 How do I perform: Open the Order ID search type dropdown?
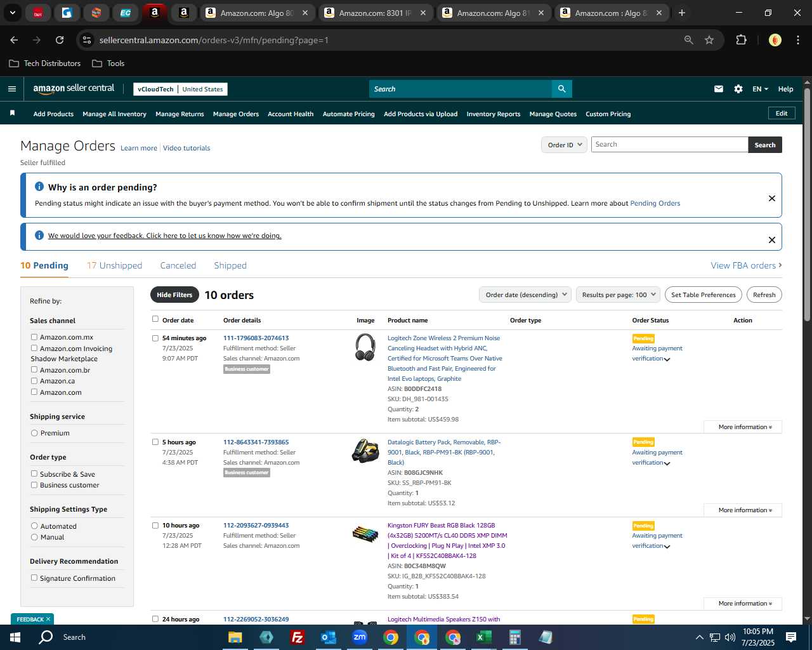pos(564,145)
